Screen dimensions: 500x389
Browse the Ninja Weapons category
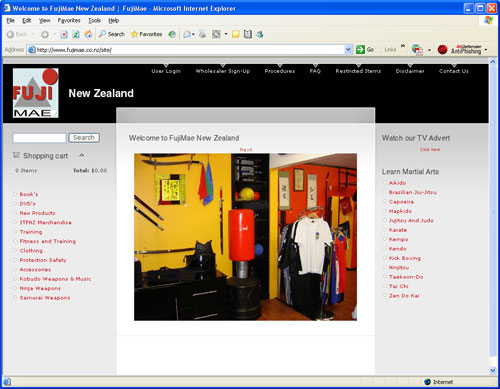(x=40, y=288)
